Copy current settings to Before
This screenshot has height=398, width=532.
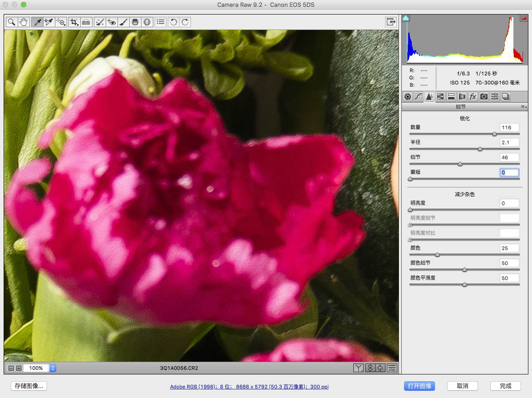pos(381,368)
